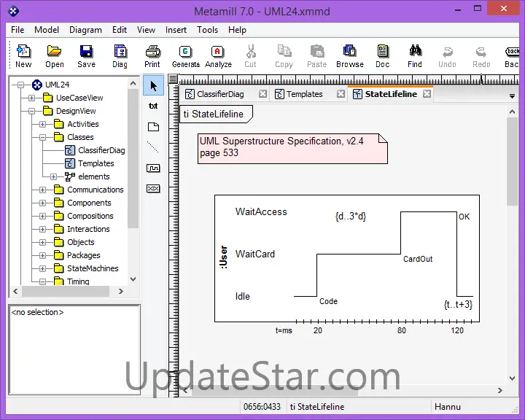Open the tab list dropdown arrow
This screenshot has width=525, height=420.
(512, 96)
